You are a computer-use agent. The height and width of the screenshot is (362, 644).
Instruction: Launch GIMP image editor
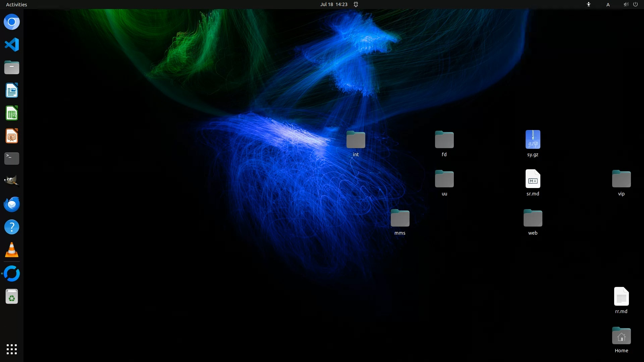coord(12,181)
